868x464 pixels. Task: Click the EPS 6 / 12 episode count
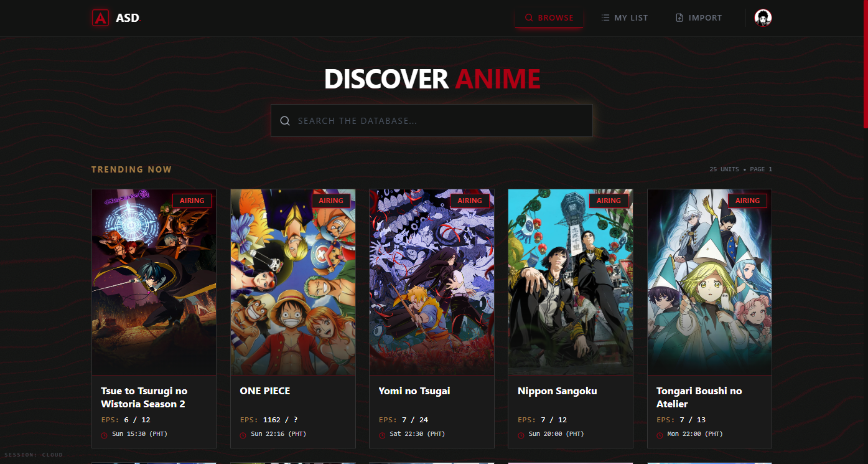126,420
